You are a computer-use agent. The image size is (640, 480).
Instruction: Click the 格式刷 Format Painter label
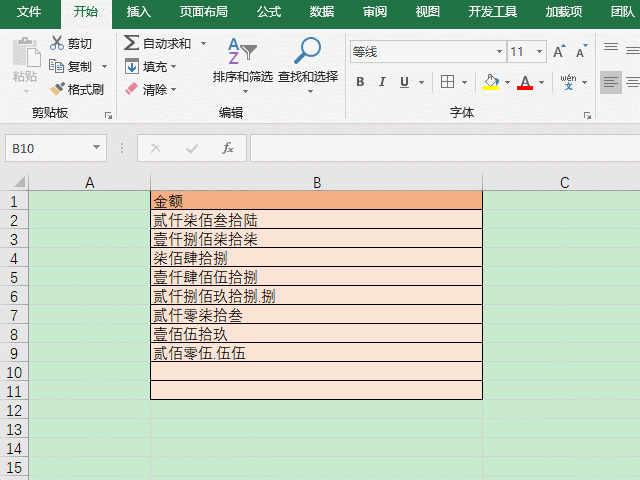tap(86, 89)
